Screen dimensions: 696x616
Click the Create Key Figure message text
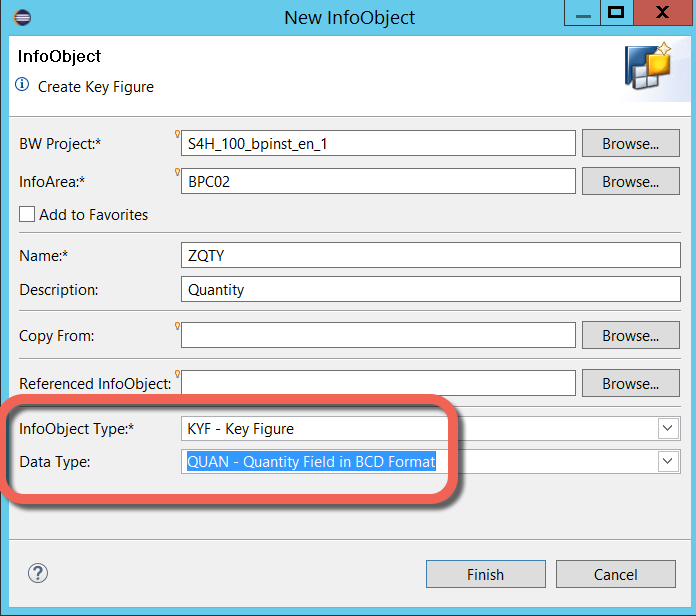tap(96, 87)
